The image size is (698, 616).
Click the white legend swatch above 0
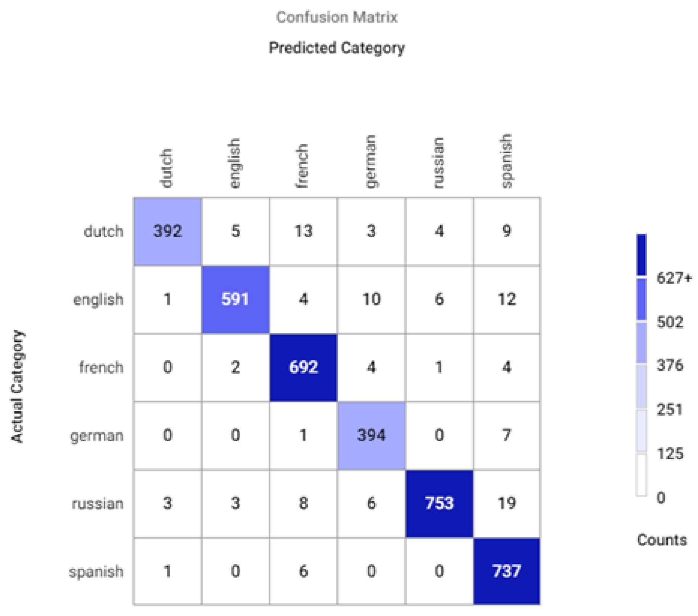(641, 475)
